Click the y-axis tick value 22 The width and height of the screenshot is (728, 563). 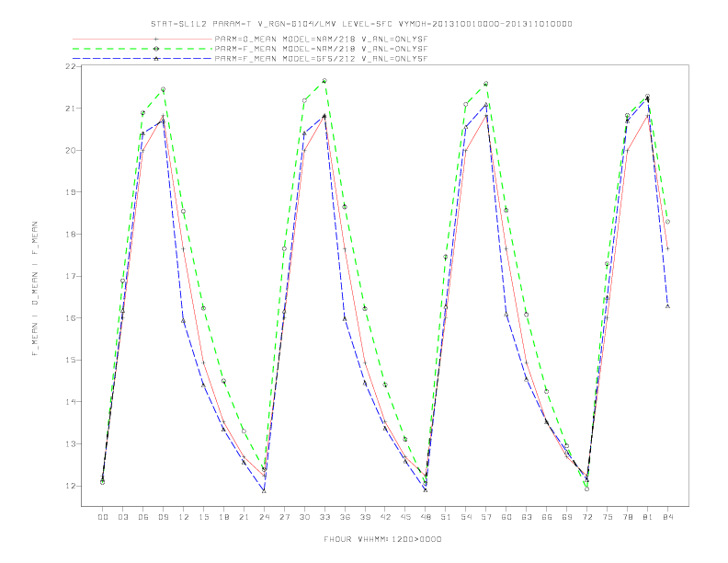70,66
